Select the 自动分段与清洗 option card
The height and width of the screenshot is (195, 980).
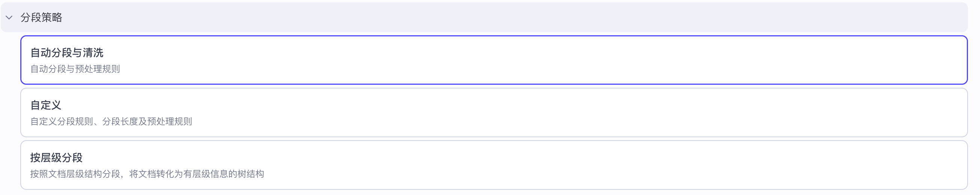(494, 60)
